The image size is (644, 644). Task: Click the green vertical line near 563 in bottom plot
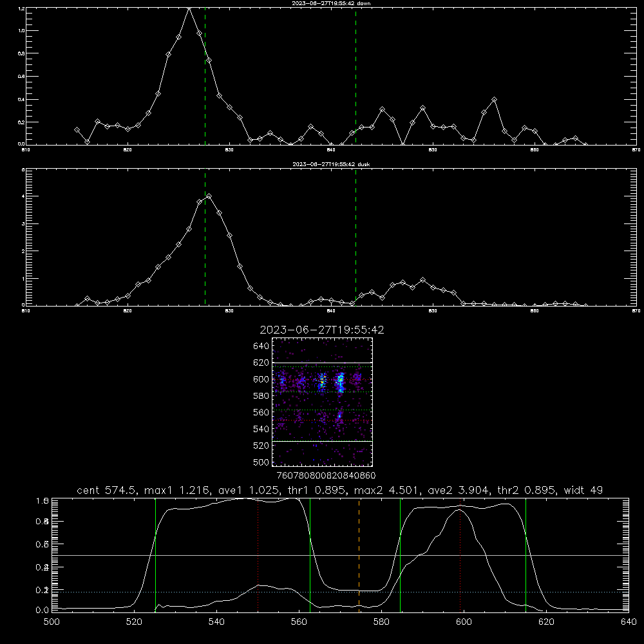coord(310,555)
